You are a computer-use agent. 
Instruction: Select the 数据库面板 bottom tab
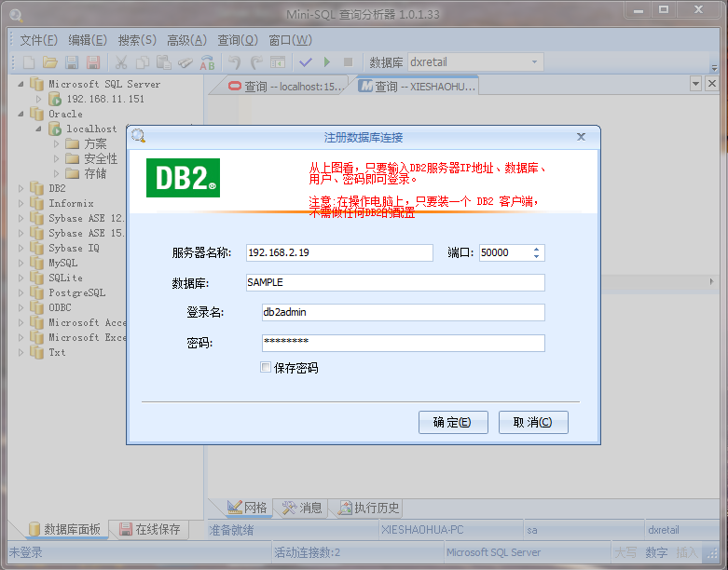(64, 529)
